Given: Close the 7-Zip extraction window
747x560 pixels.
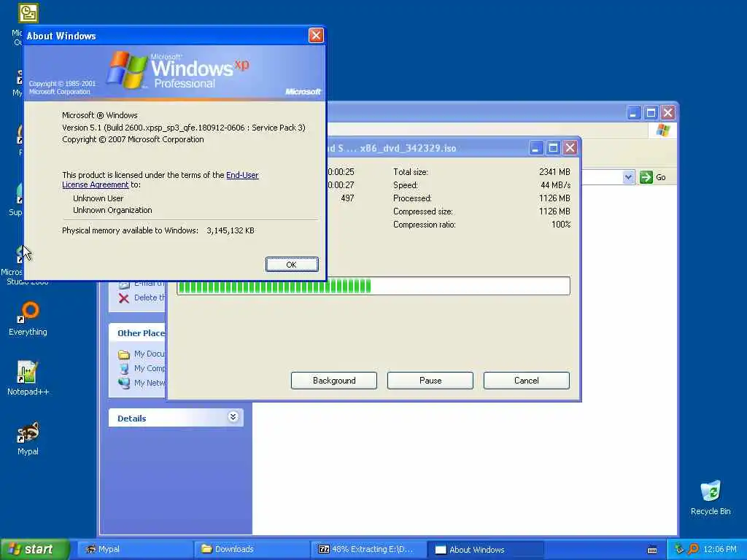Looking at the screenshot, I should 570,148.
